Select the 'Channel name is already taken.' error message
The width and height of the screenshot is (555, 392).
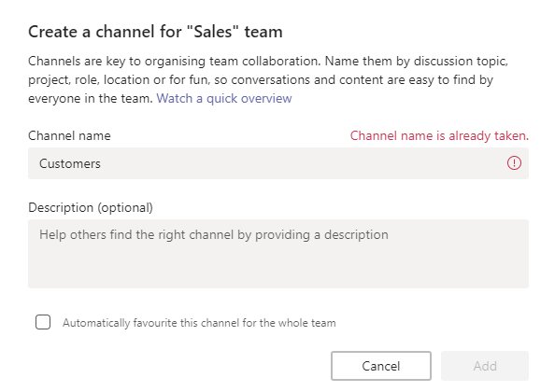click(x=439, y=135)
